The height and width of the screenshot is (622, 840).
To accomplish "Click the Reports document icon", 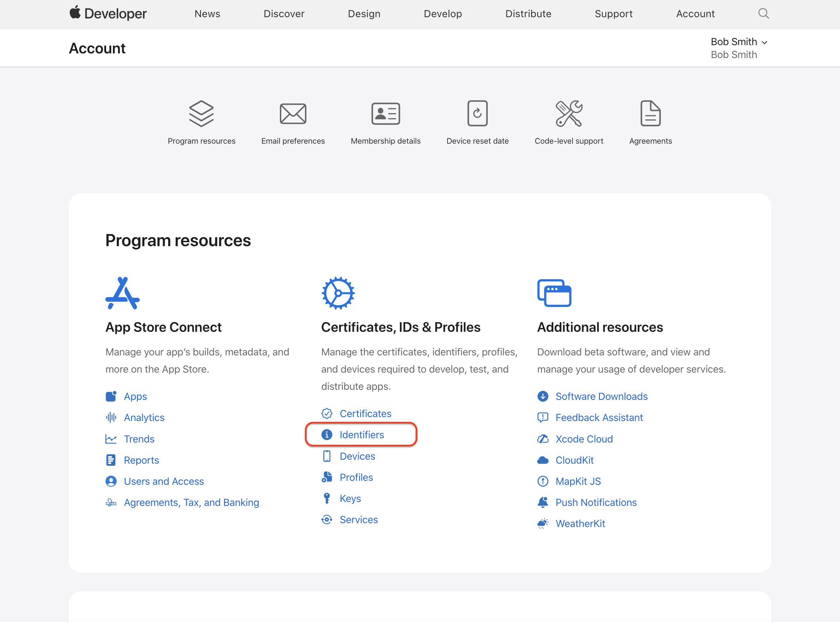I will coord(111,460).
